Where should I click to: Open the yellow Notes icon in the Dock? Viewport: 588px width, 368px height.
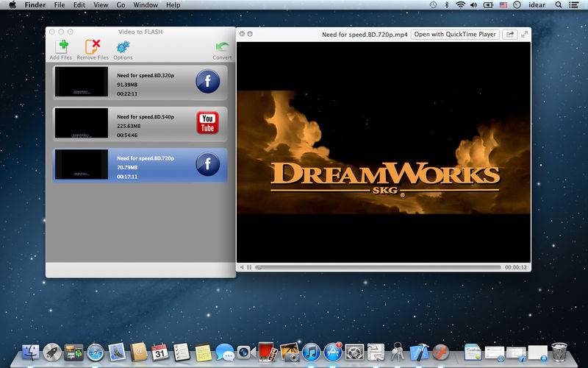tap(204, 353)
